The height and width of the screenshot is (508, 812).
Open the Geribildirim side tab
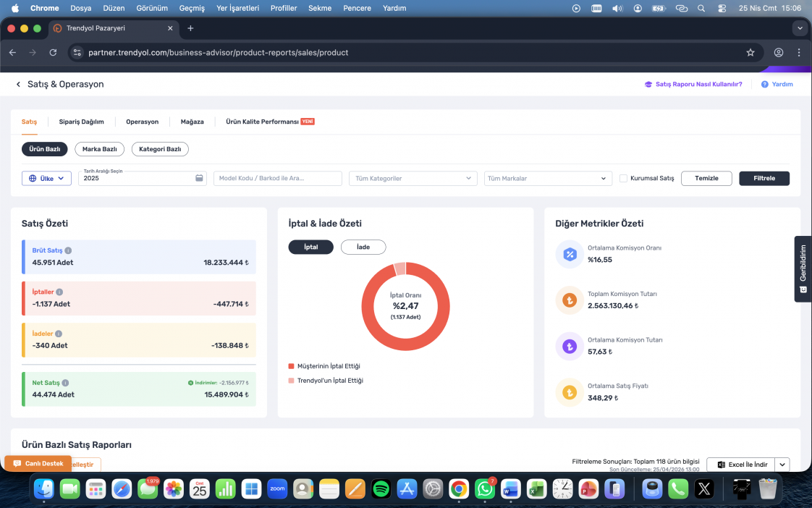tap(803, 268)
